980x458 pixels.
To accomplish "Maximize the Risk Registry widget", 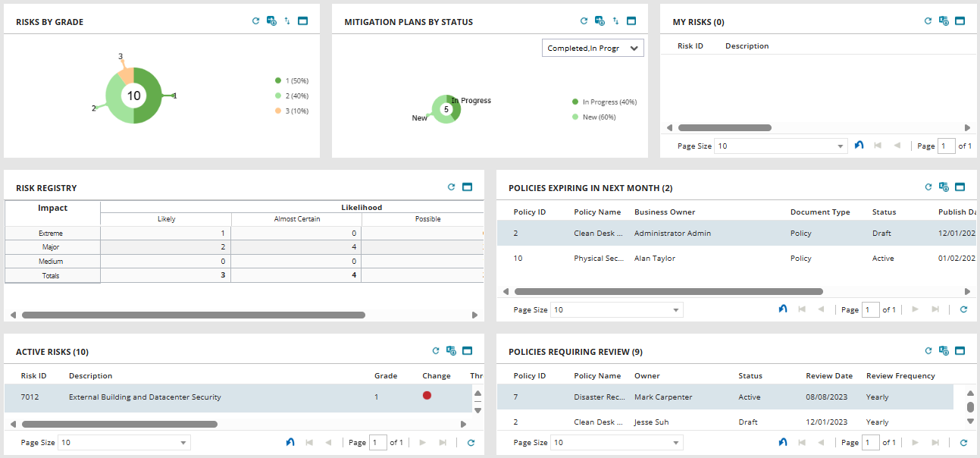I will (x=467, y=187).
